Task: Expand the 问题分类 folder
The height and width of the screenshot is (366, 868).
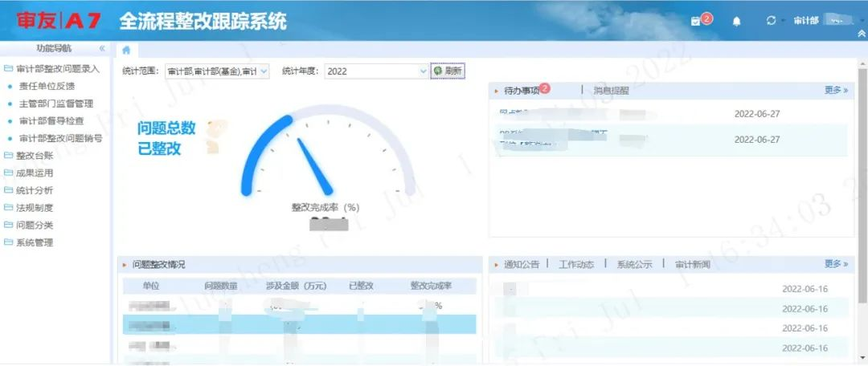Action: pos(28,225)
